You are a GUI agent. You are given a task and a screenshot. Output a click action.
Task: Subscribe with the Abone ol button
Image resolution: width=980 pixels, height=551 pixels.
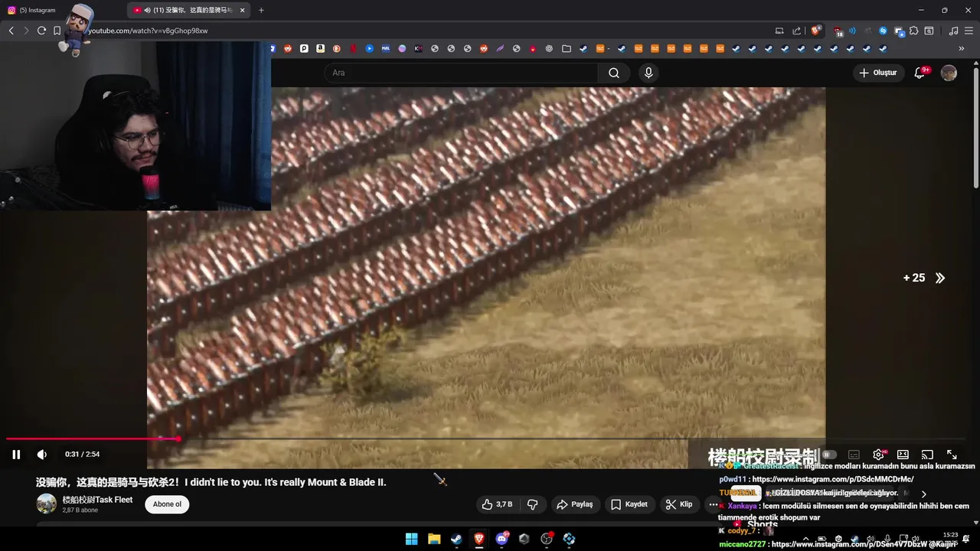point(167,504)
